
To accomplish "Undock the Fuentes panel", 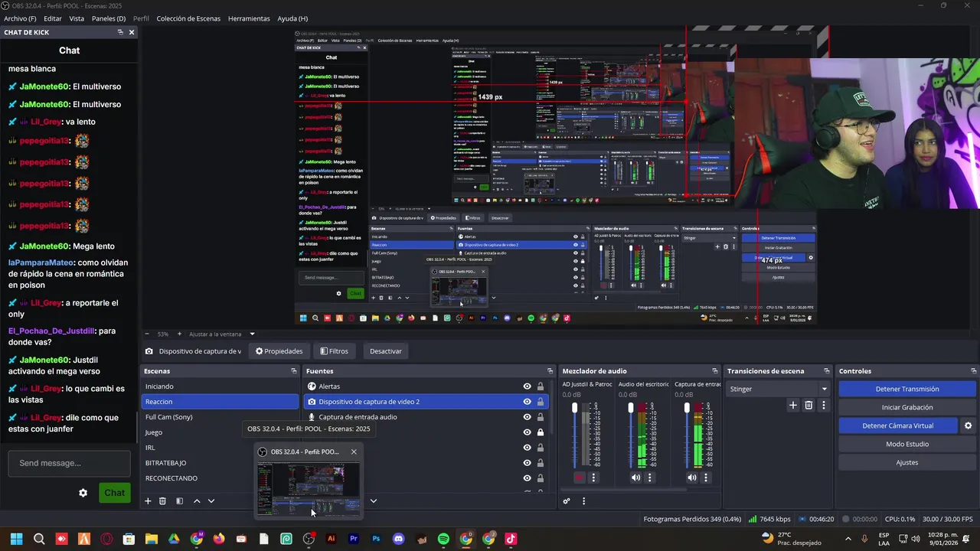I will coord(550,371).
